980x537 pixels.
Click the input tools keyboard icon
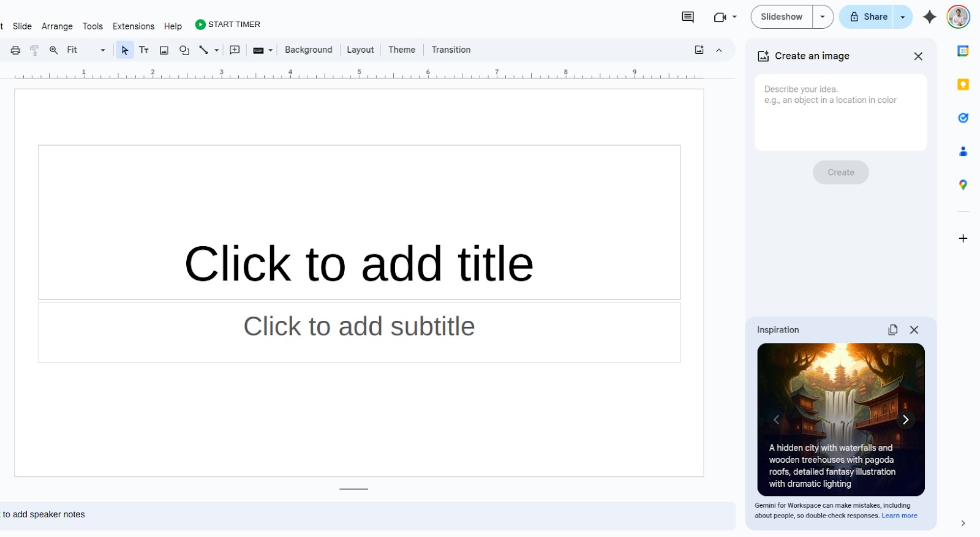click(258, 50)
